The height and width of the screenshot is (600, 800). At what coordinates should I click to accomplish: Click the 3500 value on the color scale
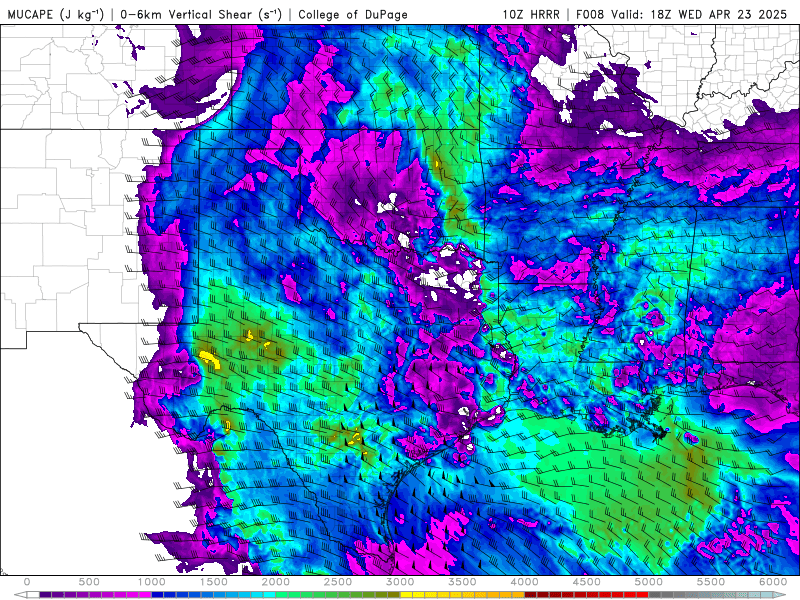click(x=463, y=582)
